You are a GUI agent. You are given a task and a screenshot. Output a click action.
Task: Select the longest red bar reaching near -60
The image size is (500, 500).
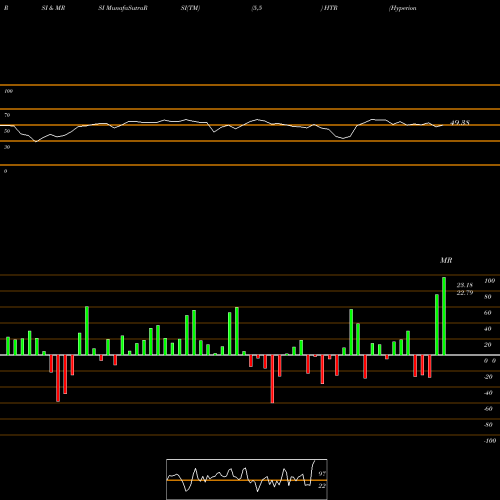pyautogui.click(x=272, y=379)
